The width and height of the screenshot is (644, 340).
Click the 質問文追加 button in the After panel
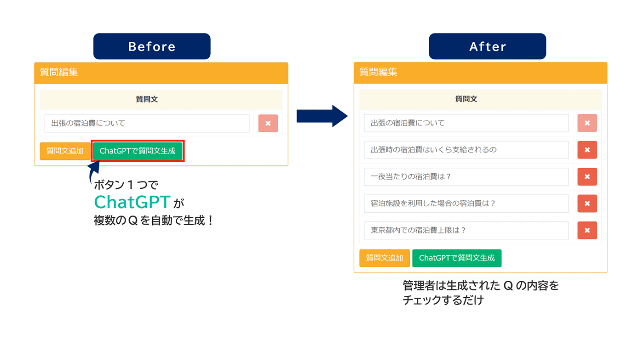385,258
